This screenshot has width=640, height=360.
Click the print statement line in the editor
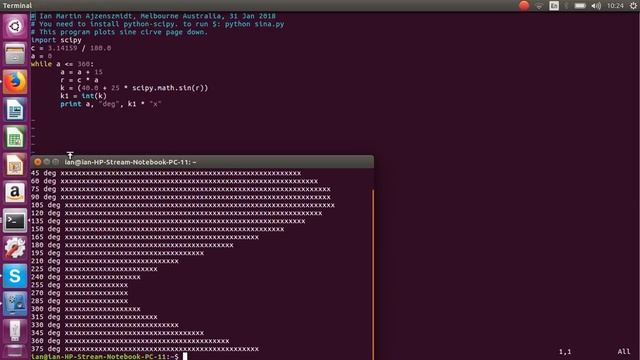pos(111,104)
